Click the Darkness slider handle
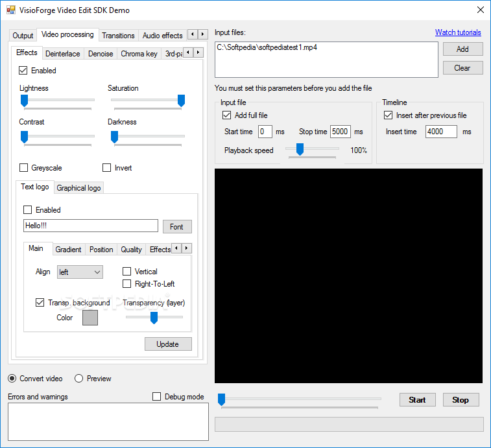Image resolution: width=491 pixels, height=448 pixels. pos(115,137)
